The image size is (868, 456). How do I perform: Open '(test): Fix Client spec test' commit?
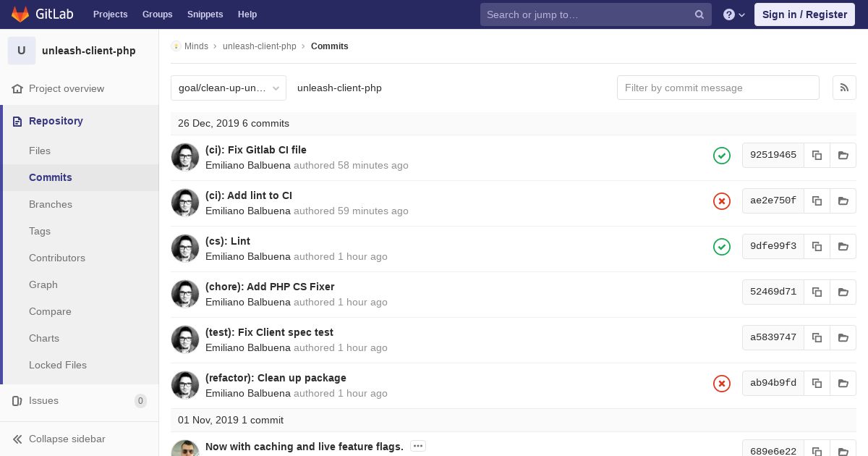(269, 332)
